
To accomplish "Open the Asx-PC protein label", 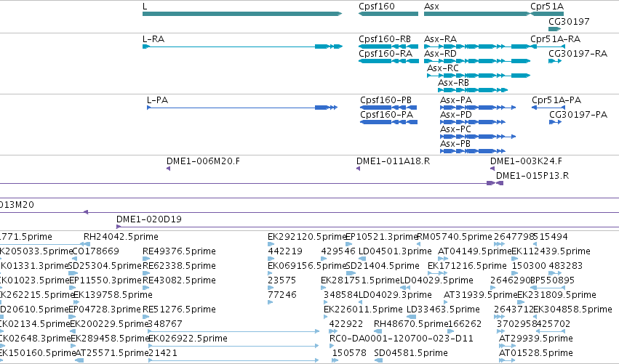I will (x=455, y=129).
